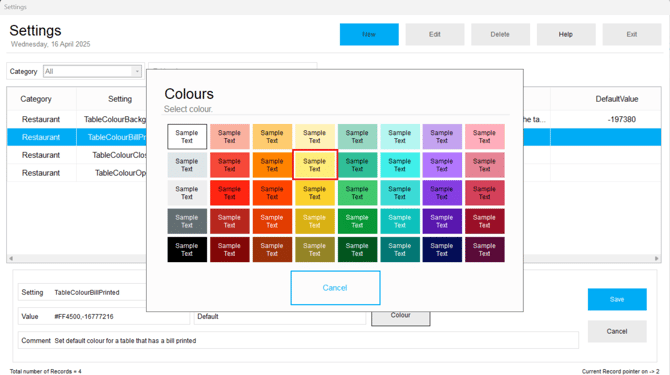The width and height of the screenshot is (670, 375).
Task: Click the blue Save button
Action: coord(617,299)
